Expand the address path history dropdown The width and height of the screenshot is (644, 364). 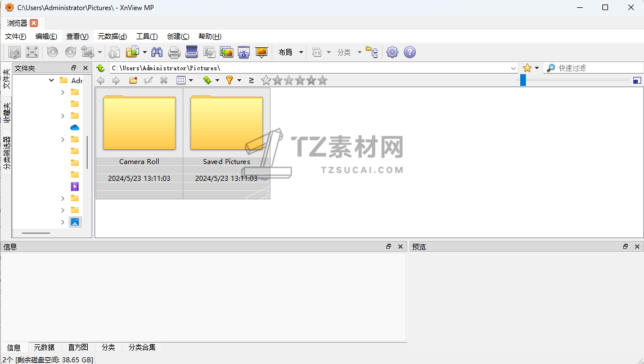click(514, 68)
